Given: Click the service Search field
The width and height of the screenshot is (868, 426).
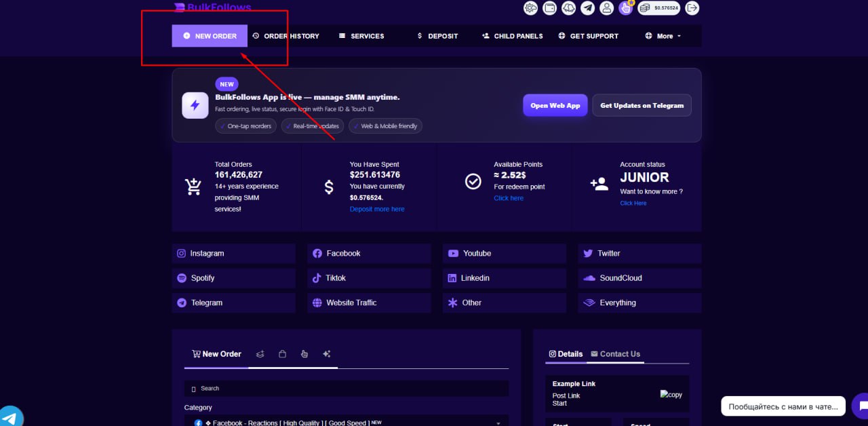Looking at the screenshot, I should click(x=347, y=389).
